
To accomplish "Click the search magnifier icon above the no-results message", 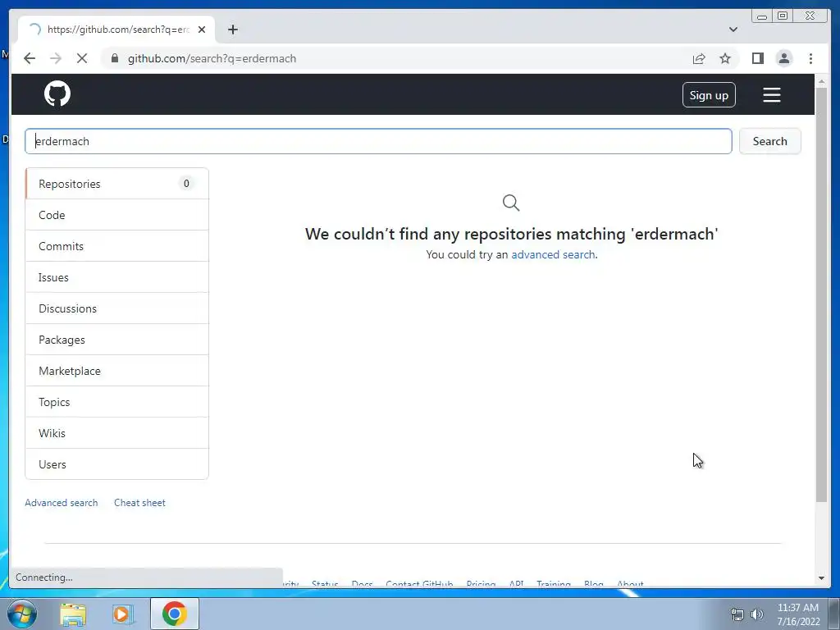I will coord(511,203).
